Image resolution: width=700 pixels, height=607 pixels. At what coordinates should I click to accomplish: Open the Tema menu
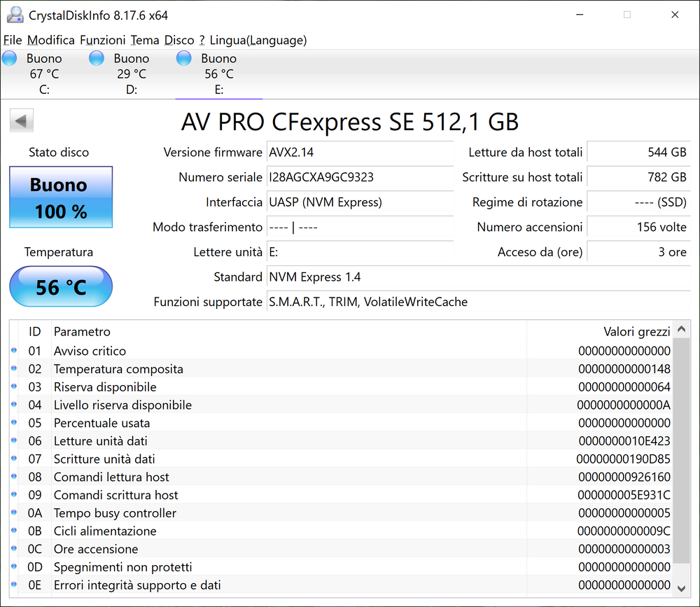point(145,40)
